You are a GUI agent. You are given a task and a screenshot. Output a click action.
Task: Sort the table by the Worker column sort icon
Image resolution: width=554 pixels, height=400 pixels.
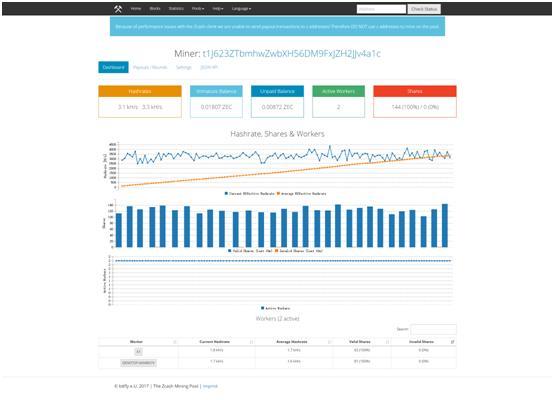pyautogui.click(x=175, y=342)
